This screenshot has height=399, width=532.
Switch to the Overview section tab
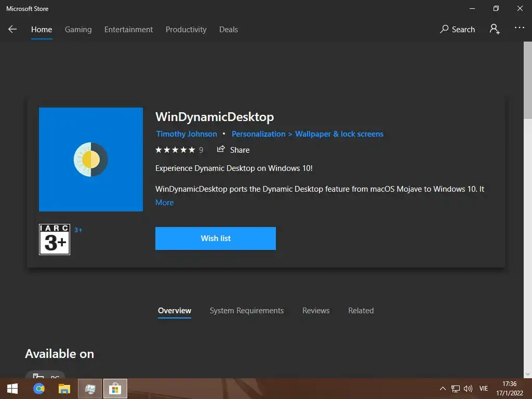pyautogui.click(x=175, y=311)
